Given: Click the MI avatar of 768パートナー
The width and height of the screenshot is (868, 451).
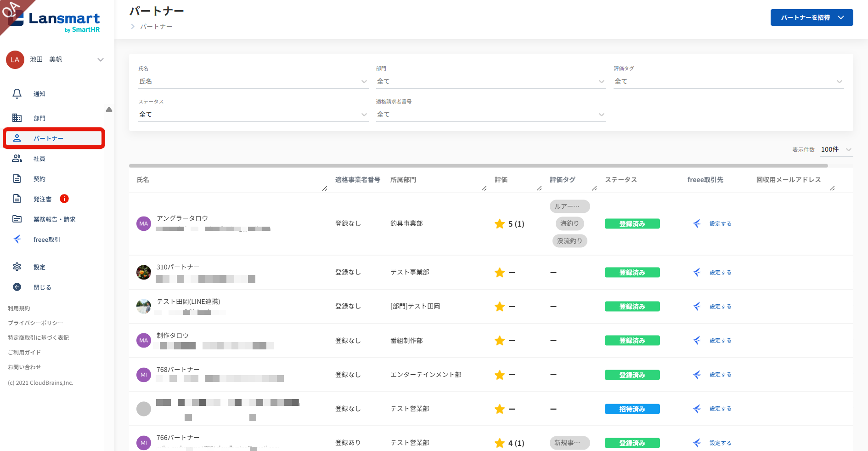Looking at the screenshot, I should coord(144,375).
